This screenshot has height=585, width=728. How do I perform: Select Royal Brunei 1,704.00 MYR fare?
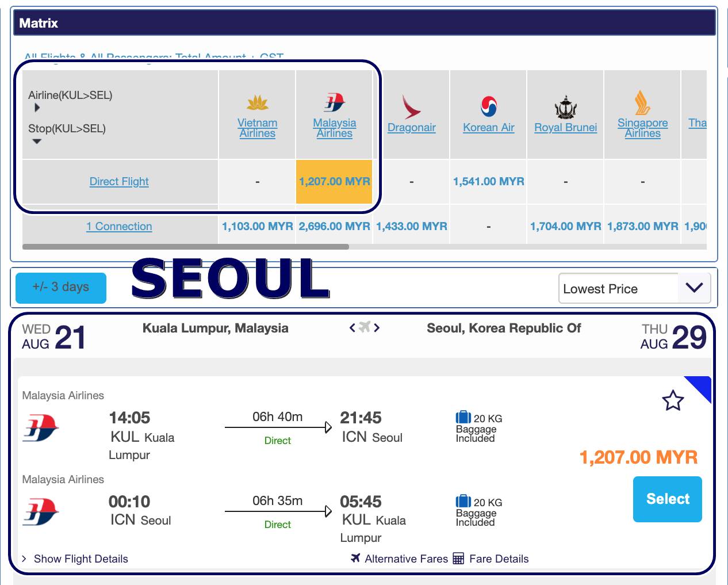click(x=566, y=227)
